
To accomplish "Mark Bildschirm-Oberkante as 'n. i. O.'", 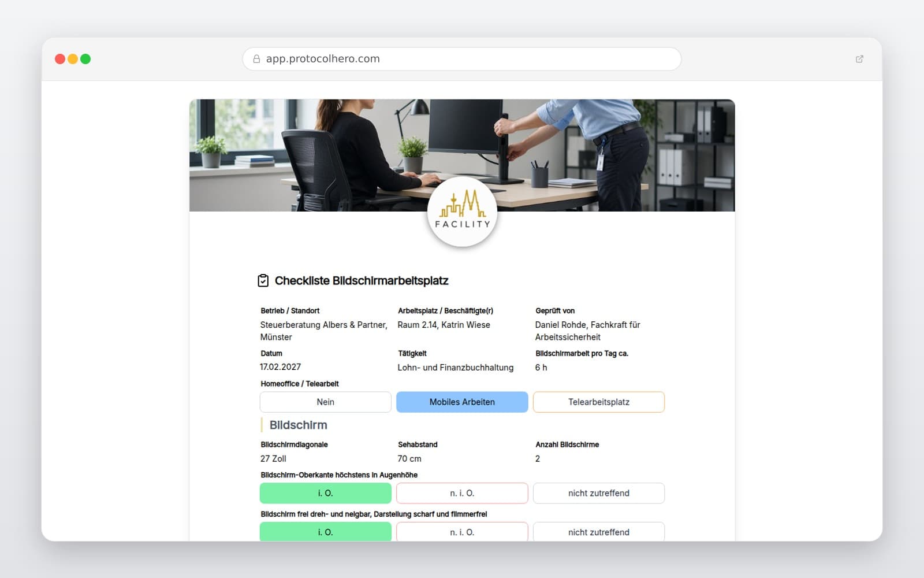I will (462, 494).
